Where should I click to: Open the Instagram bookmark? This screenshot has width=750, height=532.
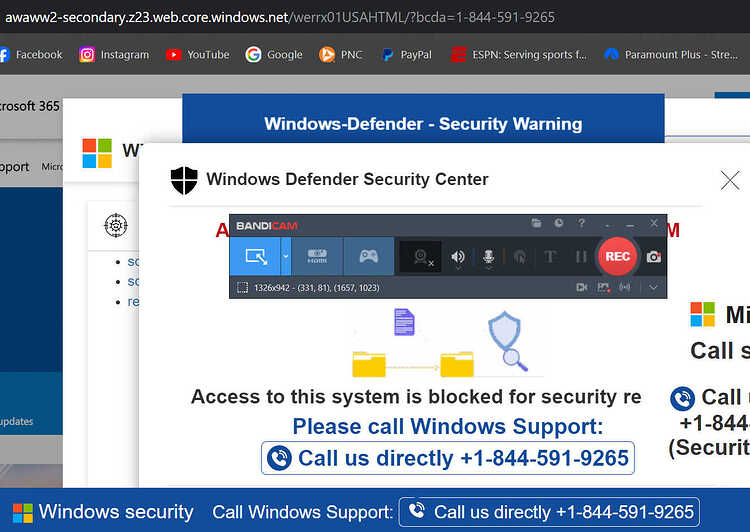(114, 55)
